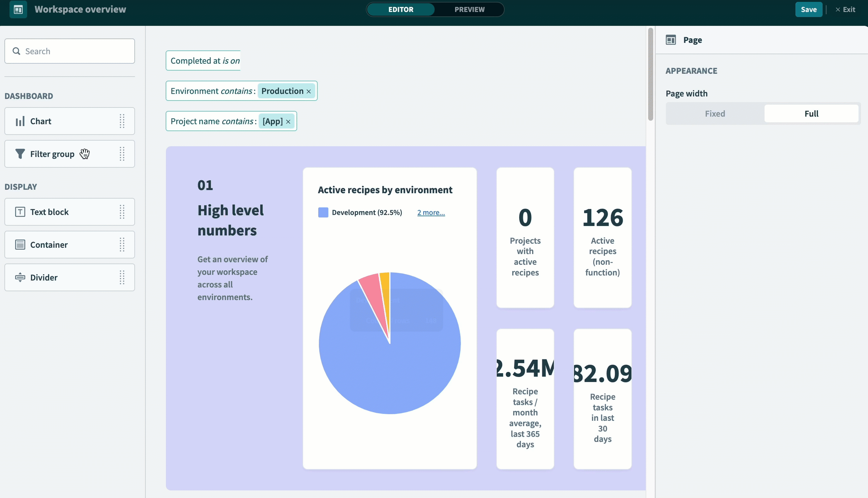Click the Divider component icon

(20, 277)
